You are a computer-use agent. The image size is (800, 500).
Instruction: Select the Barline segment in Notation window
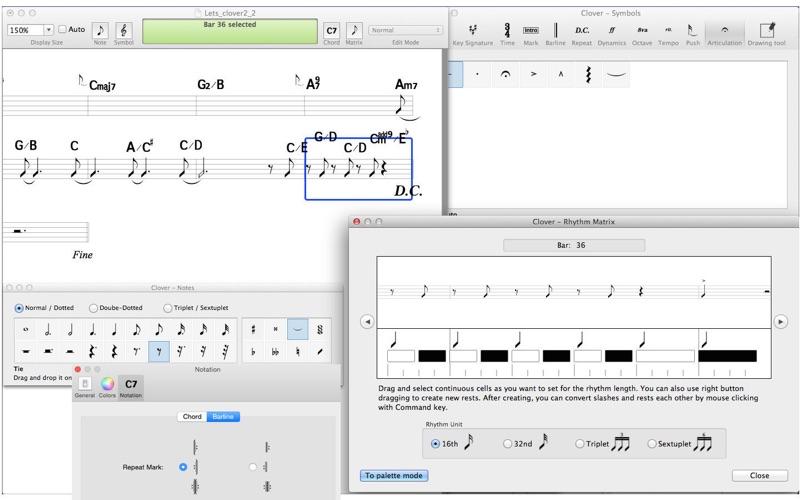(x=223, y=417)
